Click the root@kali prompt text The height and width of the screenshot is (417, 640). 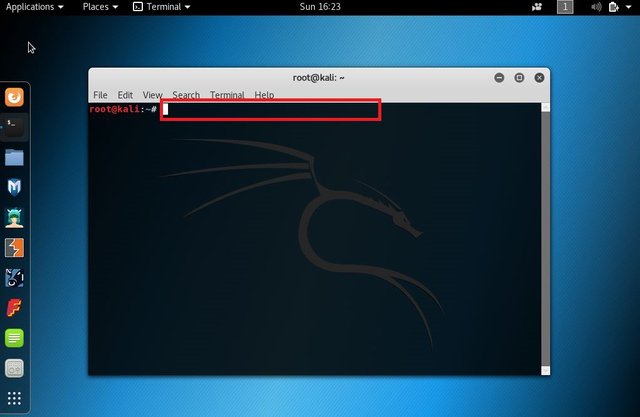tap(123, 109)
